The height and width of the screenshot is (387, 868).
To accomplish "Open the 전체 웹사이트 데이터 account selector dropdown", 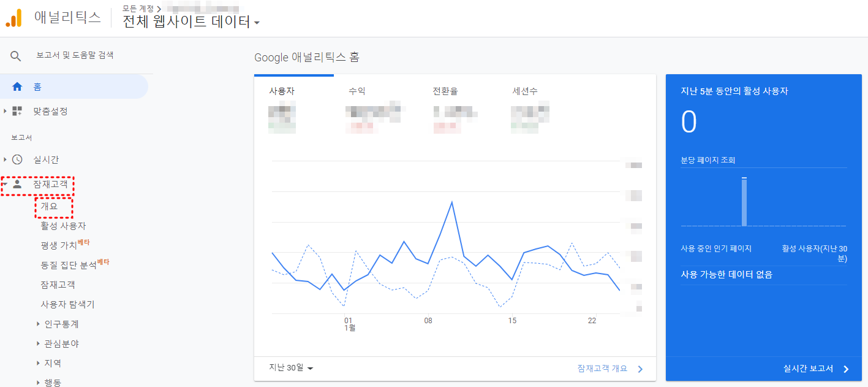I will coord(192,22).
